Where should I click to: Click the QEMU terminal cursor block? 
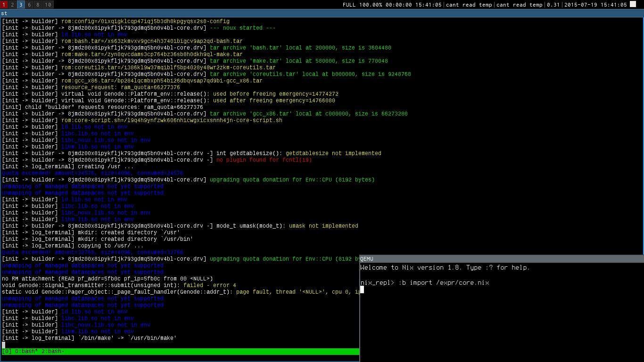pos(362,290)
